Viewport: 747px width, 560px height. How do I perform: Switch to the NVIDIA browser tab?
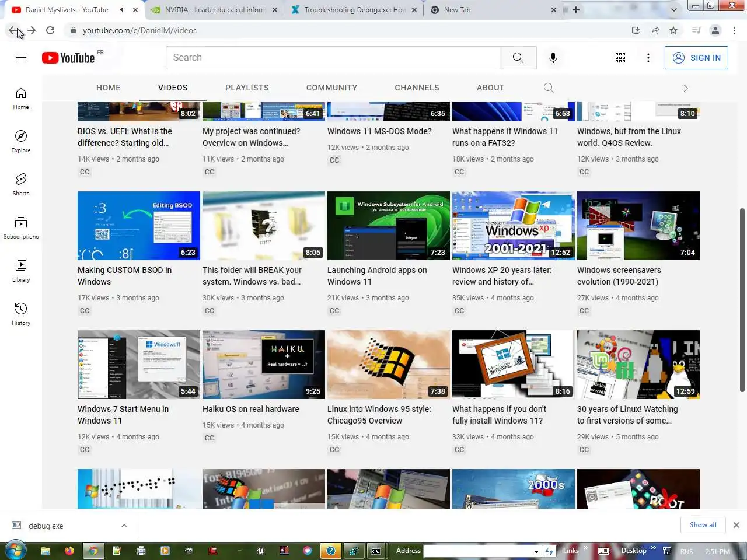(x=215, y=10)
